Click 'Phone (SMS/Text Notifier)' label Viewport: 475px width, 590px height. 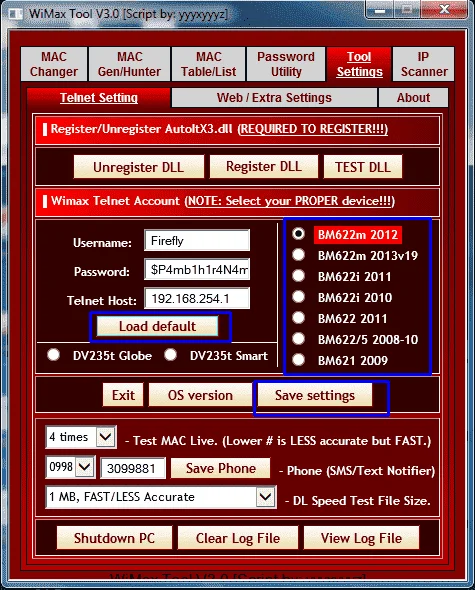(x=357, y=471)
